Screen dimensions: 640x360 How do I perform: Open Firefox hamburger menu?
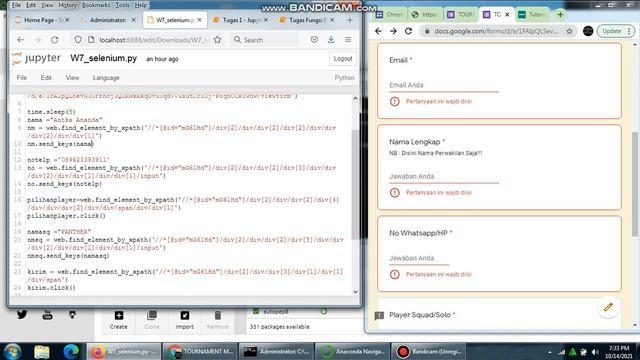coord(348,40)
